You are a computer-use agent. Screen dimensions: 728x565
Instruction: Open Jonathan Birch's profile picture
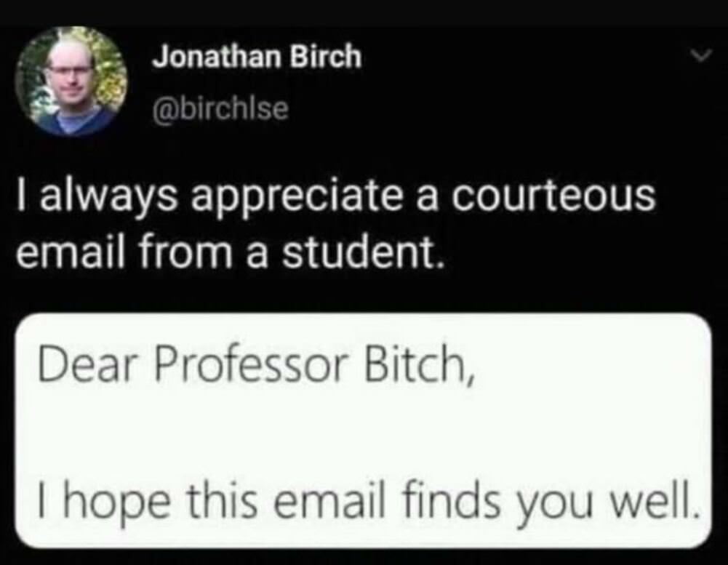(71, 81)
